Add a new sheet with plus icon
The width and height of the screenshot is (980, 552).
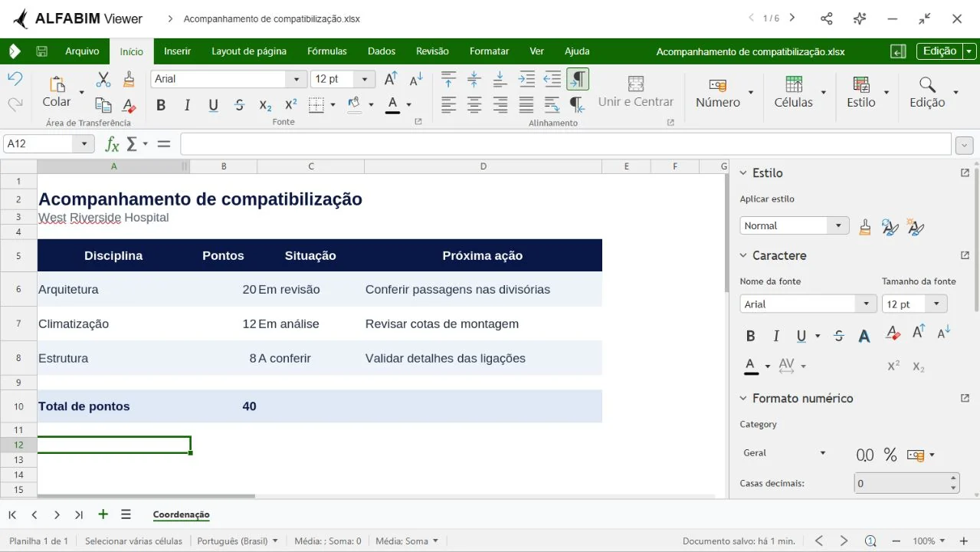[x=103, y=514]
